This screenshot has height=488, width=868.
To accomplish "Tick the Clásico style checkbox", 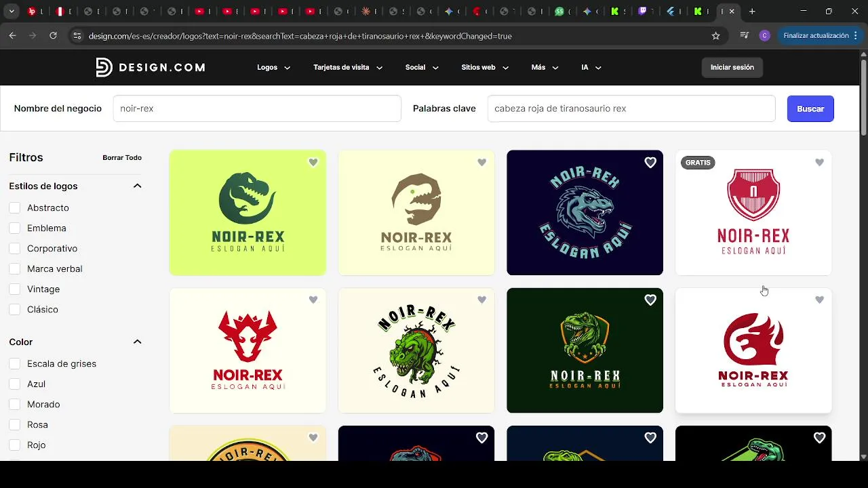I will [x=14, y=309].
